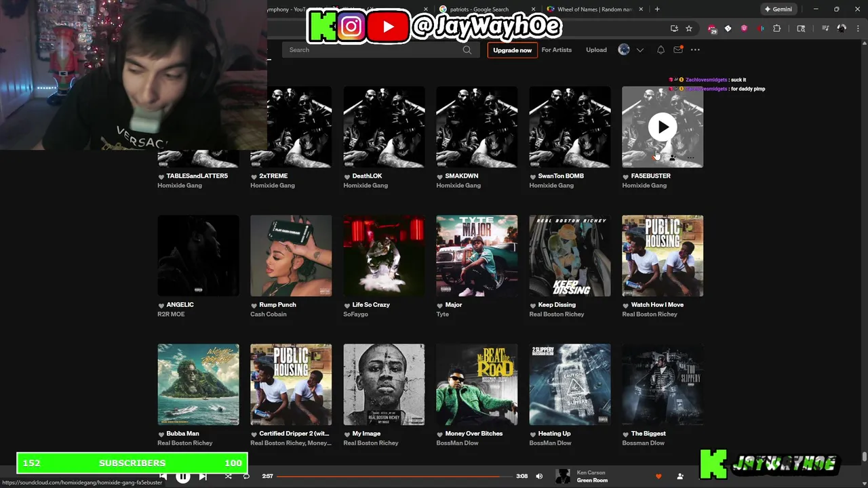Click the search magnifier icon

467,49
